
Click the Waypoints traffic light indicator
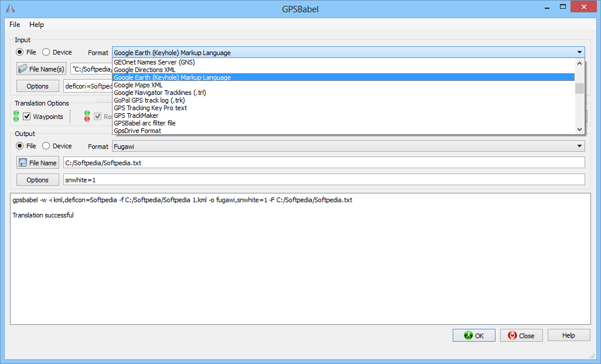tap(16, 116)
